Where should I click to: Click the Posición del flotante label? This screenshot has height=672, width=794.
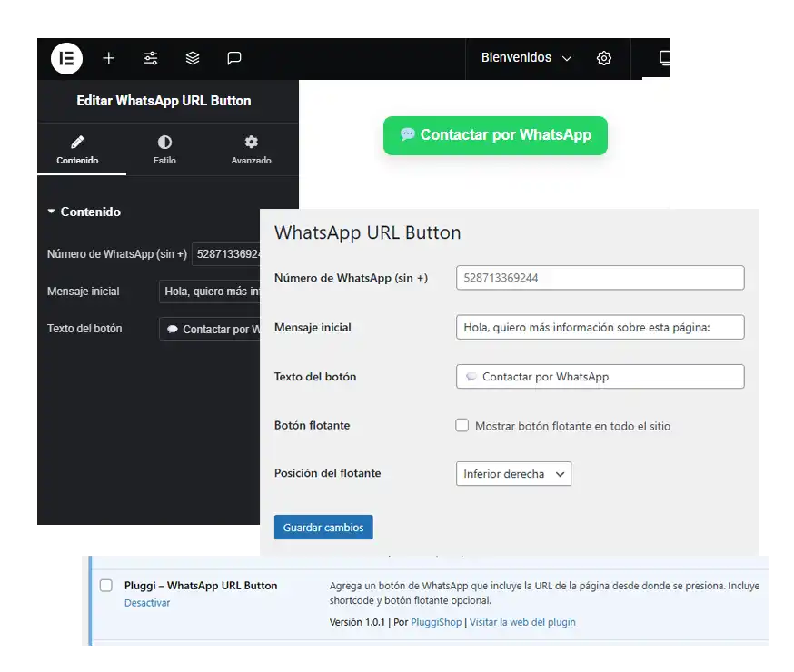pos(328,473)
